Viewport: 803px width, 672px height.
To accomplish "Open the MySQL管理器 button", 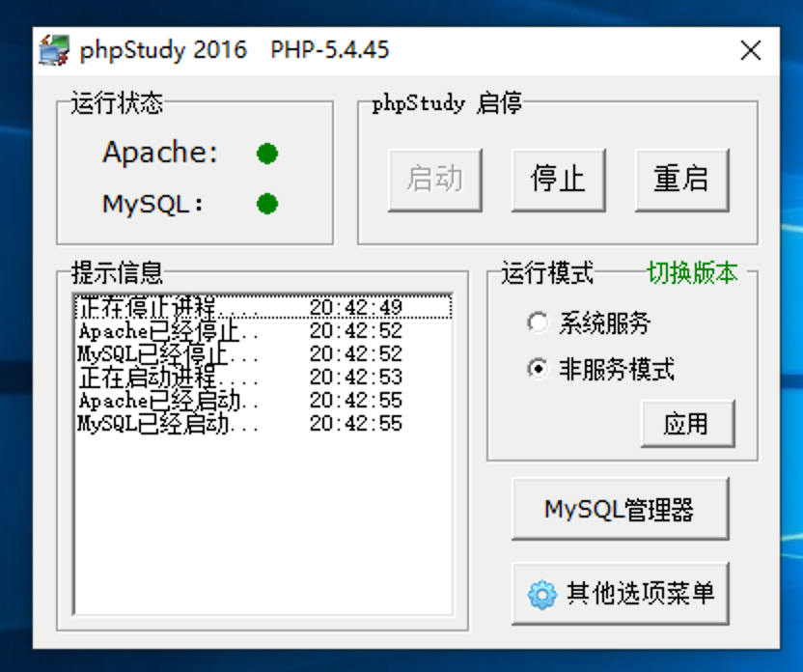I will [621, 509].
